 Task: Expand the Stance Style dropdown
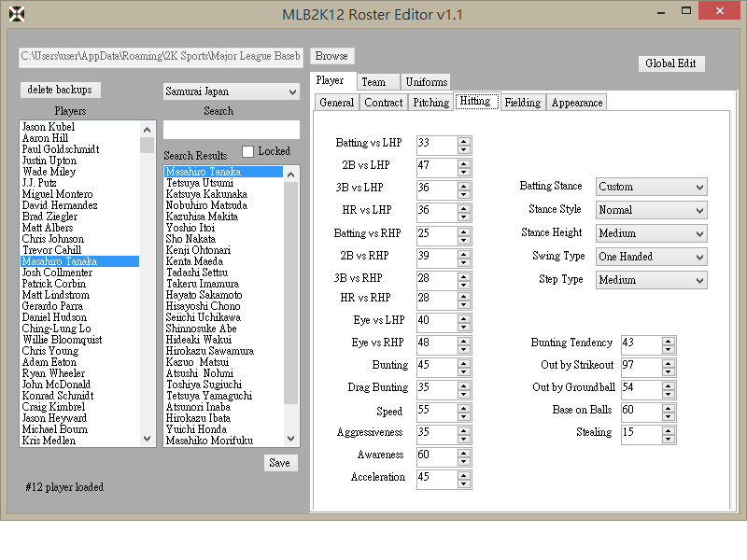(651, 210)
